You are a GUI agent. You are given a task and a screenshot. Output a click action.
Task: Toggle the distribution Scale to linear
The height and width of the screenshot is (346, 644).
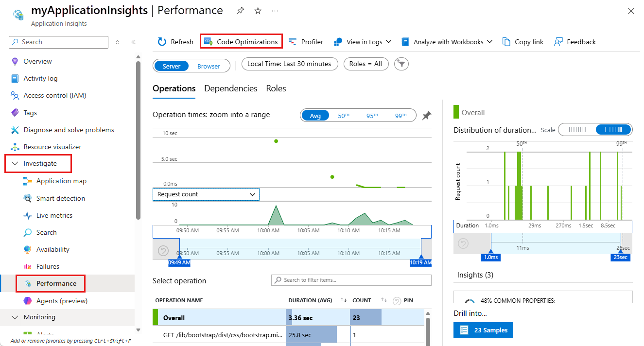[577, 130]
